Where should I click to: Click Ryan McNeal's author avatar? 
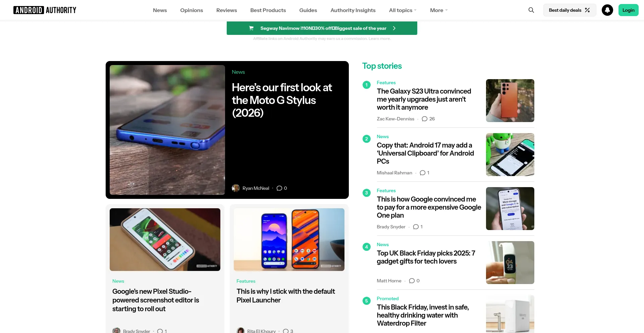click(x=236, y=188)
